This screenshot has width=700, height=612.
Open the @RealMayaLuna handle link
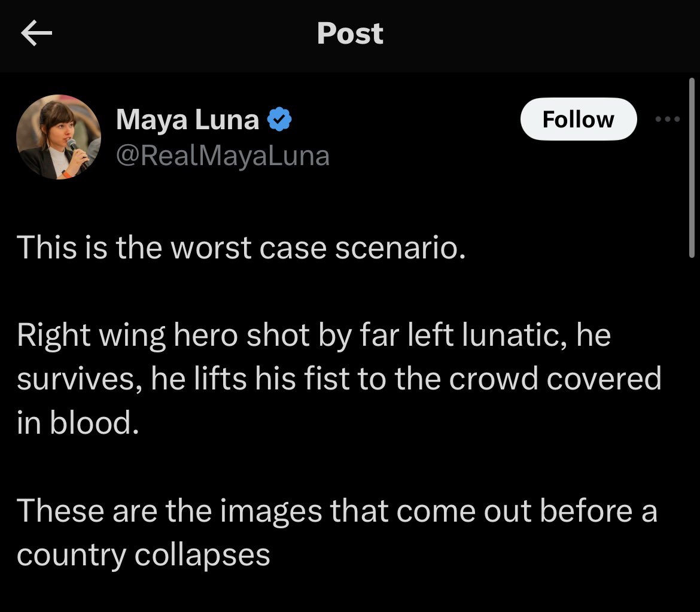[x=223, y=156]
